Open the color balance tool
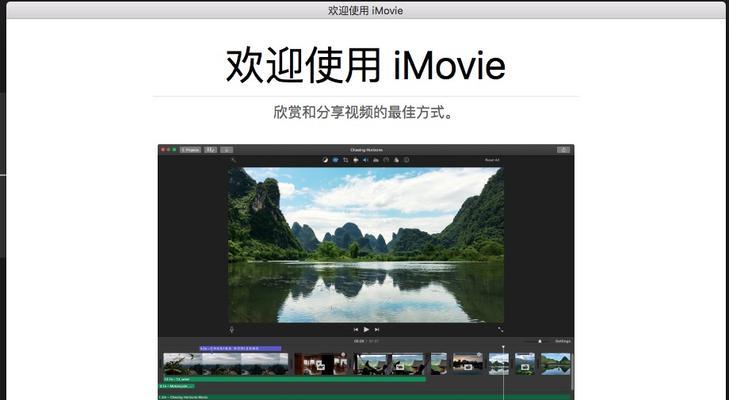729x400 pixels. click(325, 160)
